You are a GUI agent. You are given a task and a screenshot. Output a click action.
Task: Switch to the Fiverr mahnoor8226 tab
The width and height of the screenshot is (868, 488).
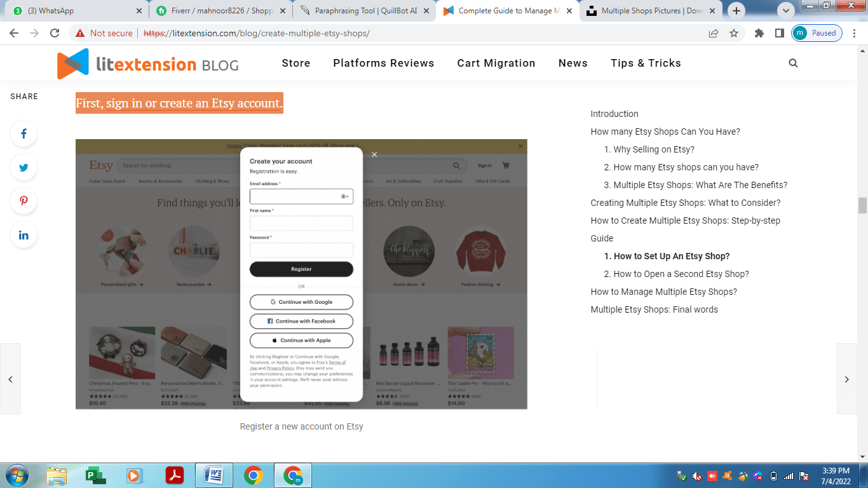221,11
